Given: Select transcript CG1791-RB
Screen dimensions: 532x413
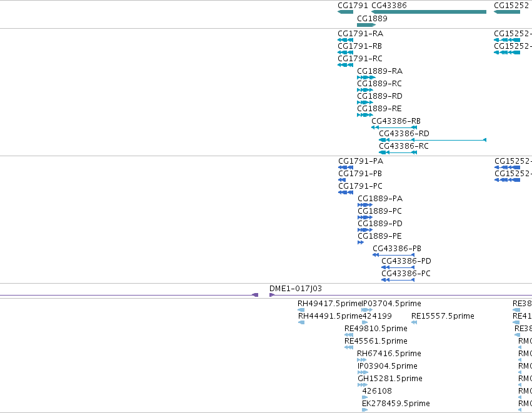Looking at the screenshot, I should [359, 46].
